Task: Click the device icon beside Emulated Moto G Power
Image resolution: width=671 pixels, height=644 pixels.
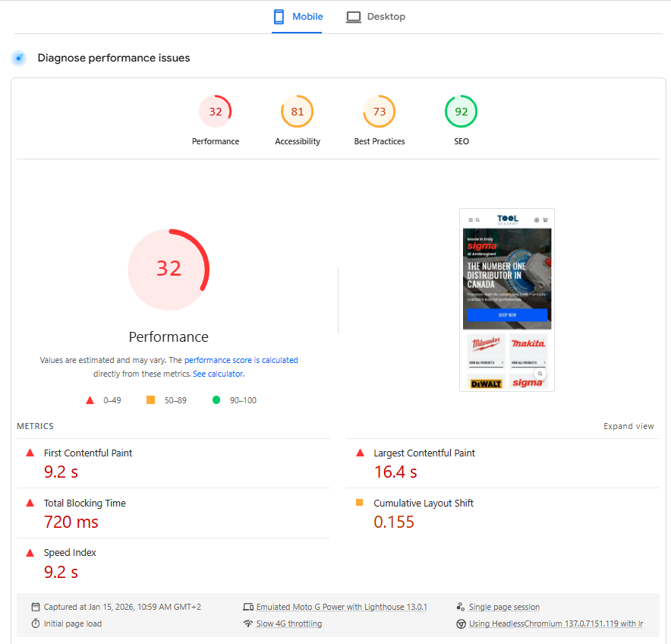Action: (x=248, y=607)
